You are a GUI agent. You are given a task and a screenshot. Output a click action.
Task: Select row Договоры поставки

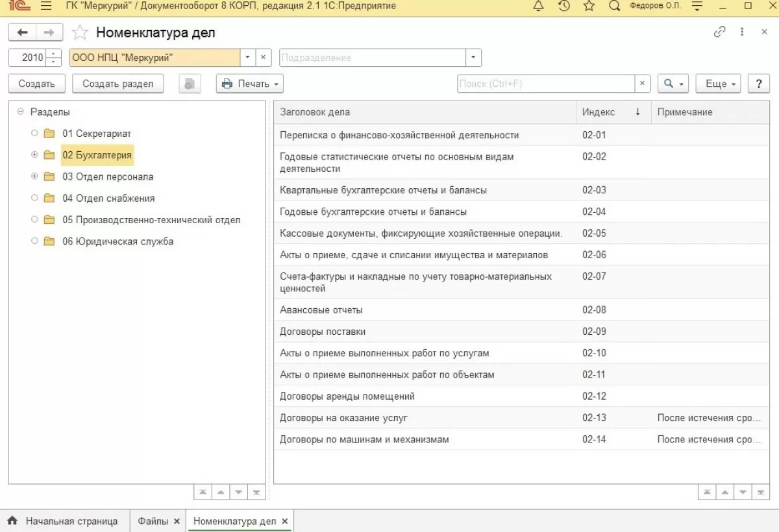[x=522, y=332]
